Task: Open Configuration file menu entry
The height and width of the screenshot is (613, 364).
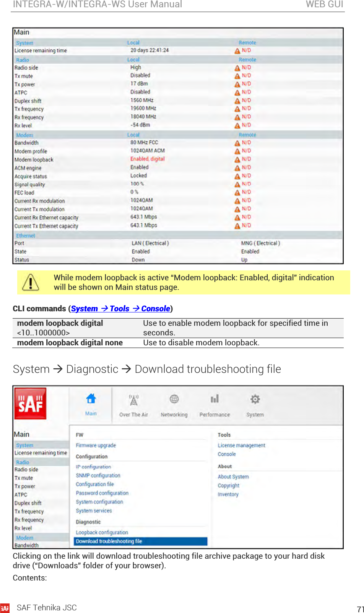Action: 95,484
